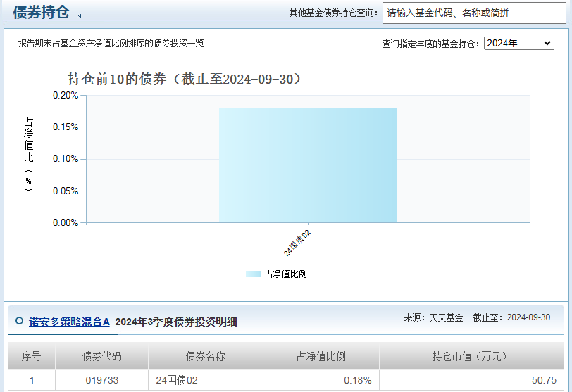Click the 来源：天天基金 source text
The image size is (572, 392).
tap(433, 317)
